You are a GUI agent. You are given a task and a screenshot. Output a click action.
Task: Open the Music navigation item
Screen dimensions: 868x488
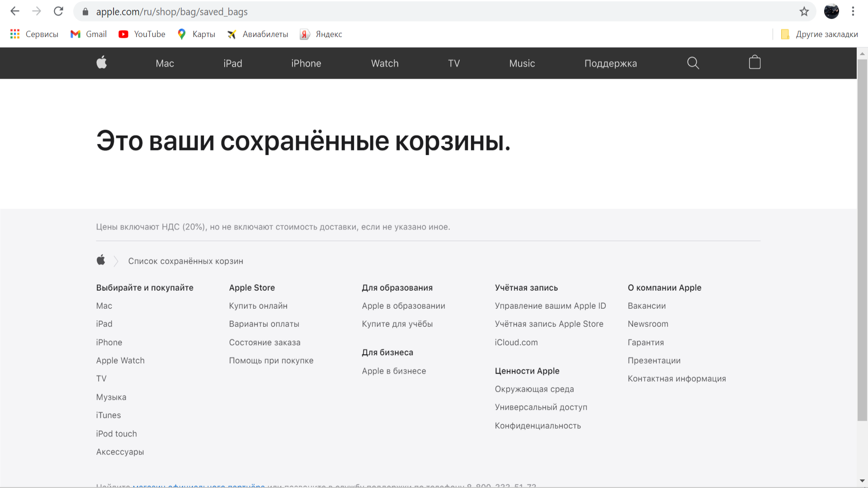coord(522,64)
